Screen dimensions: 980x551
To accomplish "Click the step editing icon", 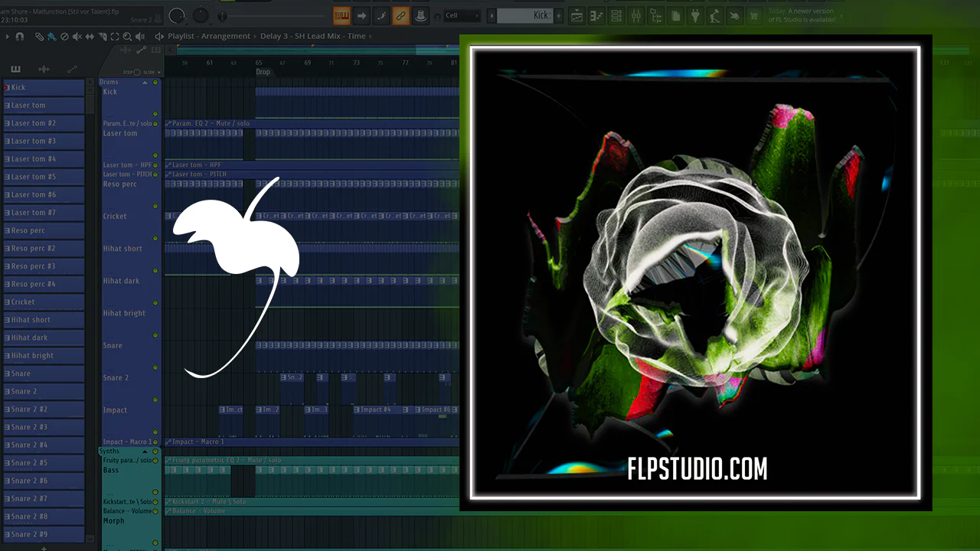I will 381,15.
